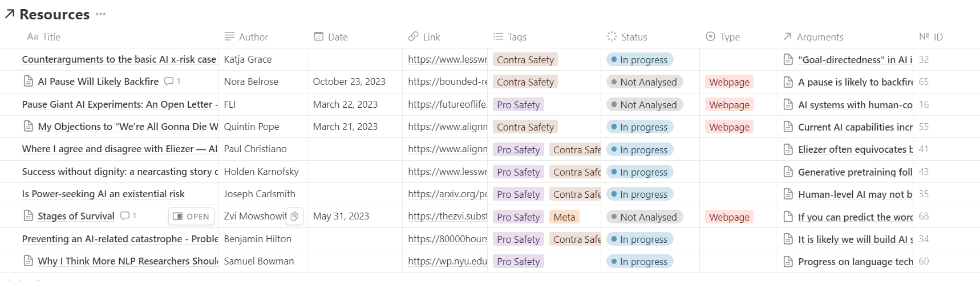Click the comment icon on AI Pause Will Likely Backfire
The image size is (980, 281).
169,82
